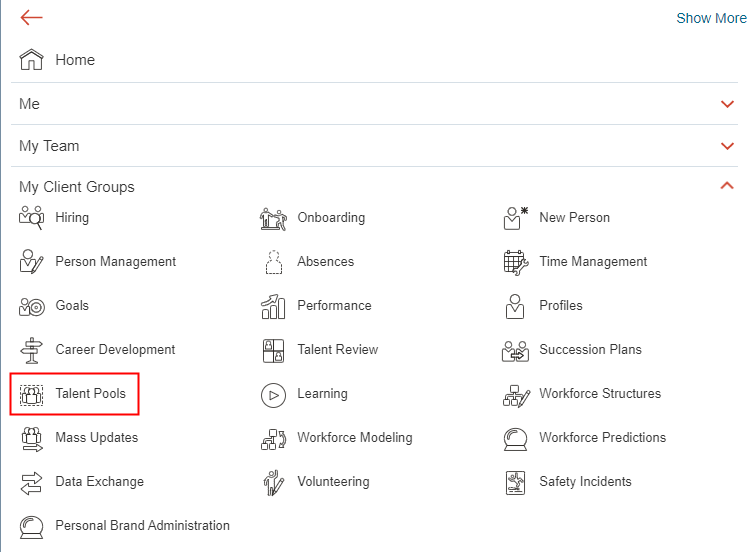
Task: Open the Data Exchange link text
Action: click(100, 481)
